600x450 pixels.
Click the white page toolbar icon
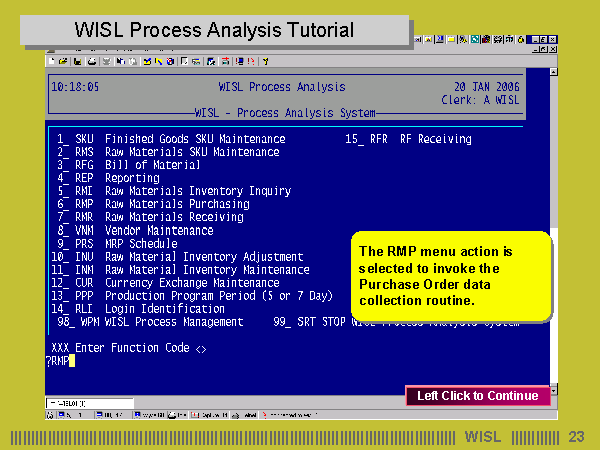click(184, 61)
